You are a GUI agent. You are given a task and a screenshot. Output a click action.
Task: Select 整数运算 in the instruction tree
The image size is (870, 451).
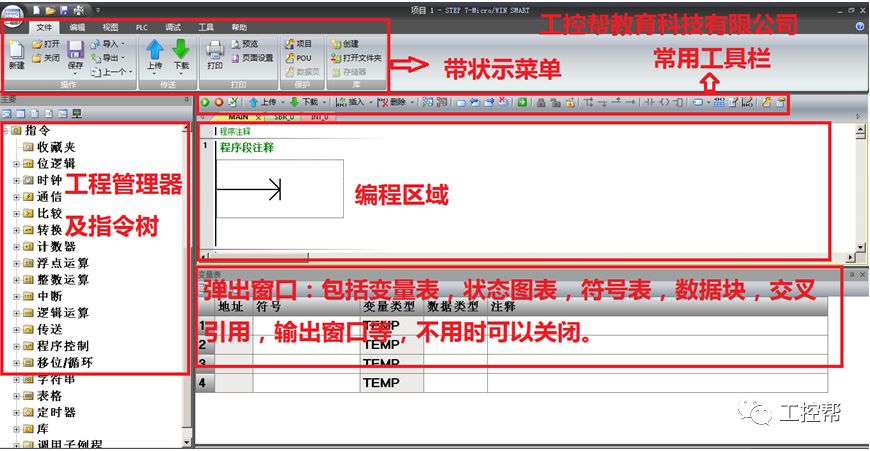63,280
